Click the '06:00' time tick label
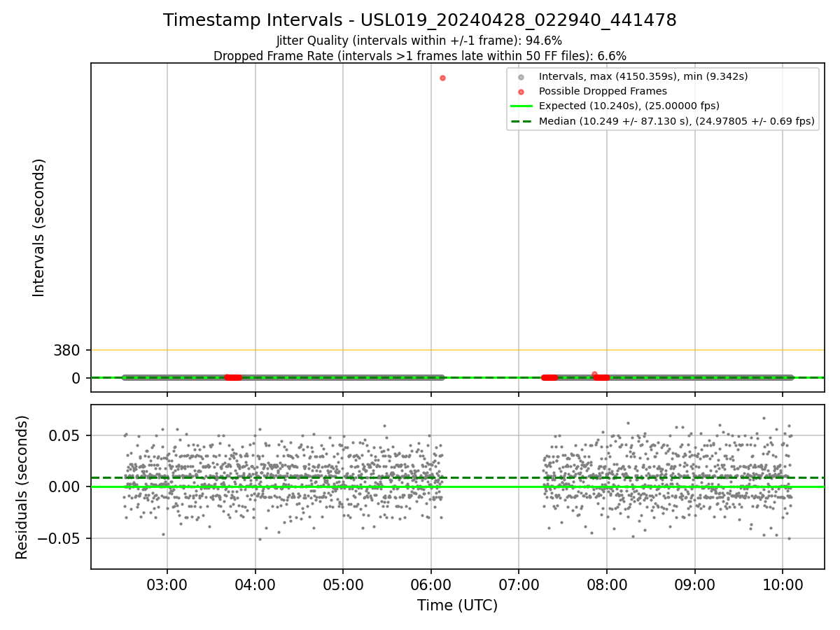This screenshot has height=630, width=840. (430, 584)
